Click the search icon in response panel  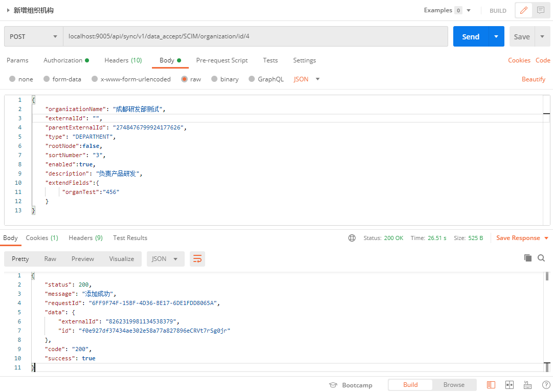coord(541,258)
